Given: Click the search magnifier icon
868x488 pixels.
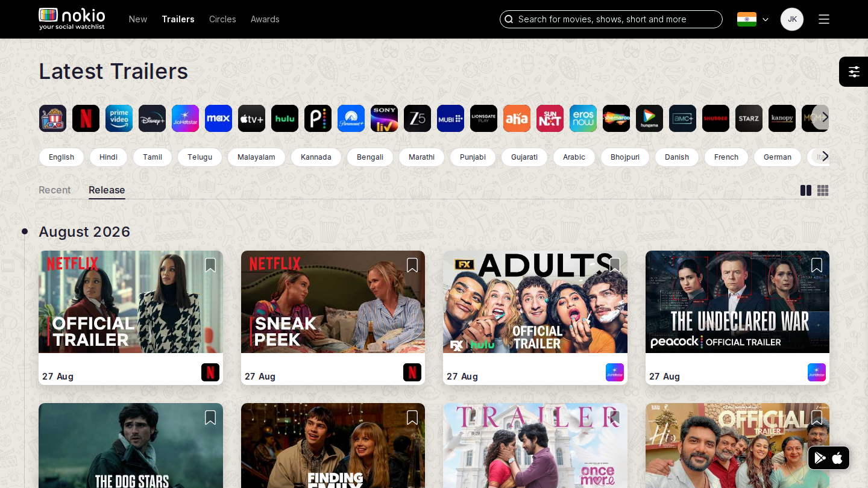Looking at the screenshot, I should (x=509, y=19).
